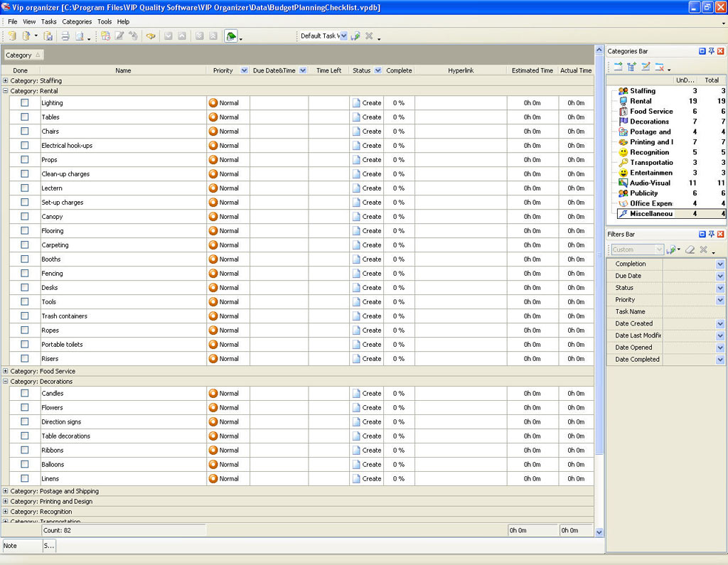The width and height of the screenshot is (728, 565).
Task: Open the Categories menu
Action: (77, 22)
